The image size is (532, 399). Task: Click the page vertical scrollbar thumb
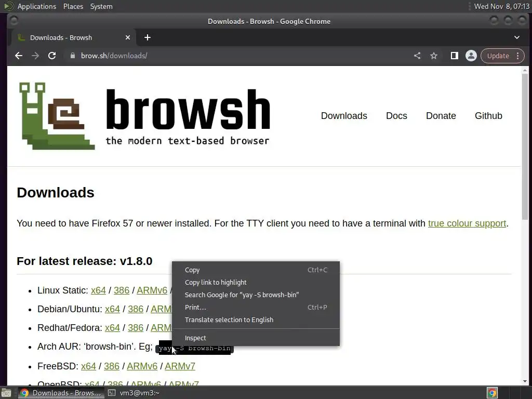tap(525, 147)
